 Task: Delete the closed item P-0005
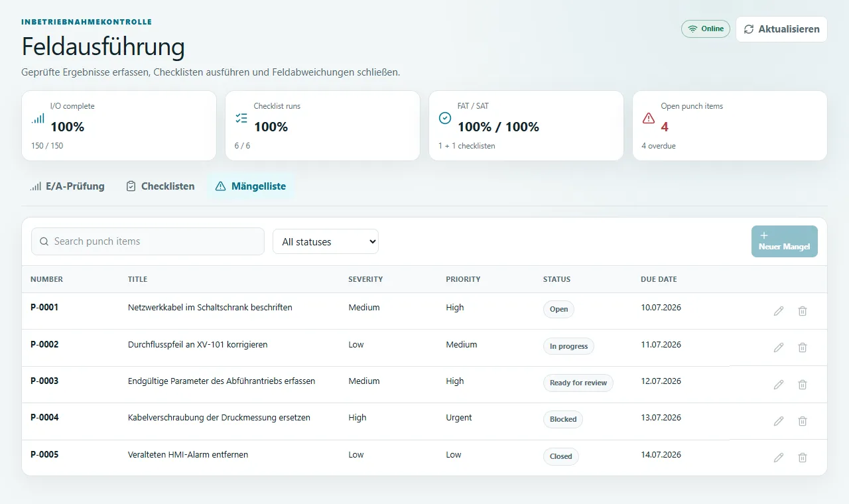pos(803,458)
